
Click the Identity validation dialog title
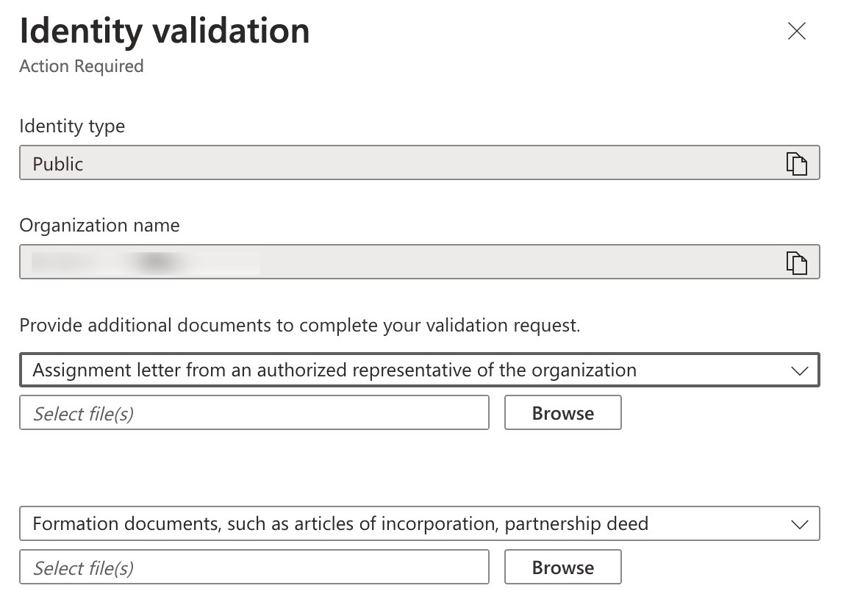[x=165, y=30]
